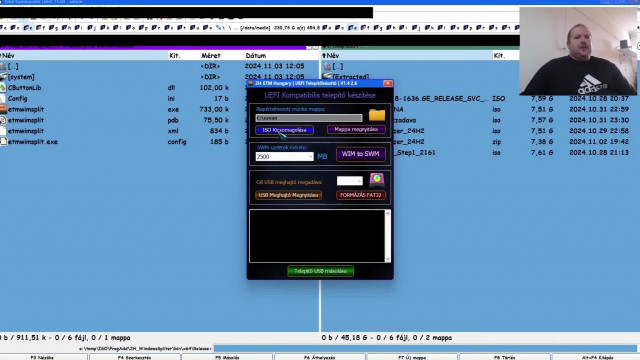This screenshot has height=360, width=640.
Task: Select drive x in left panel drive bar
Action: click(207, 28)
